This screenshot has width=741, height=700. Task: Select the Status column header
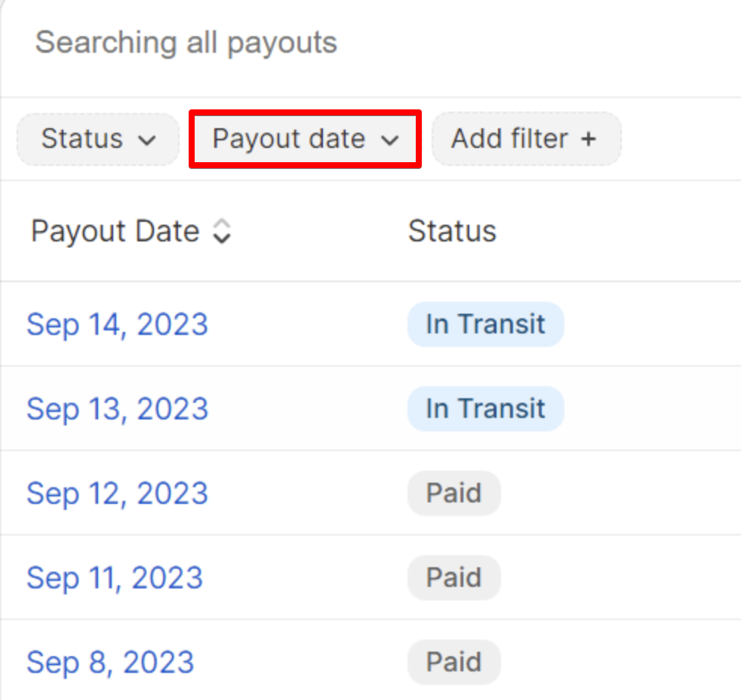[452, 231]
